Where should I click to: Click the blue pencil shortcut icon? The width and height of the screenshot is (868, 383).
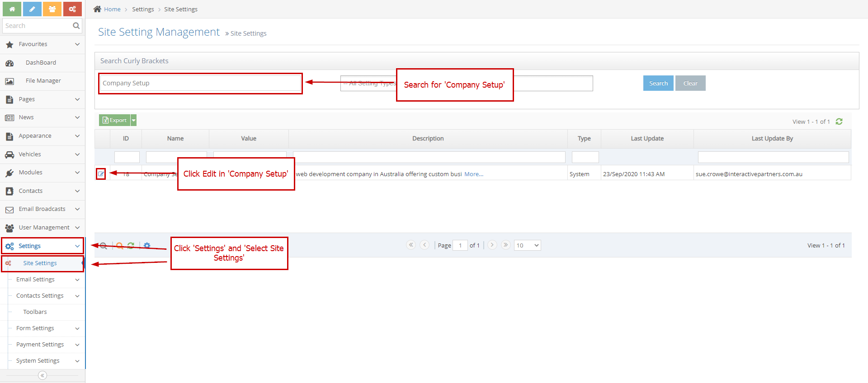[32, 9]
